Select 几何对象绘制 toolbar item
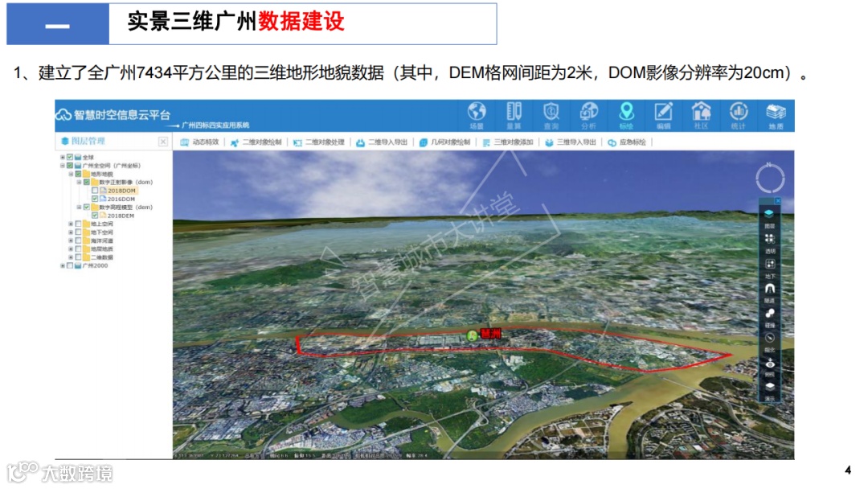This screenshot has height=489, width=868. [x=444, y=142]
